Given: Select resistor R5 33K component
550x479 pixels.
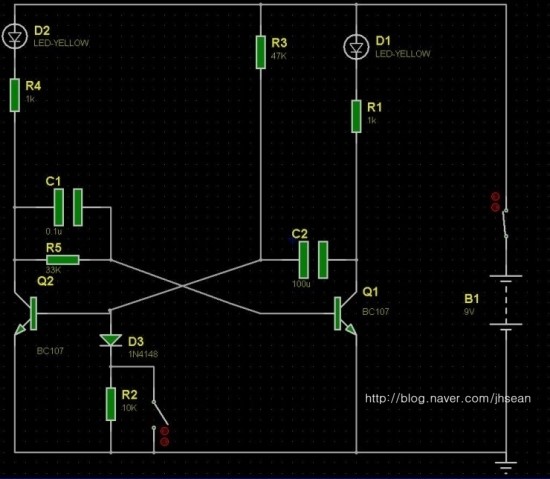Looking at the screenshot, I should 63,260.
